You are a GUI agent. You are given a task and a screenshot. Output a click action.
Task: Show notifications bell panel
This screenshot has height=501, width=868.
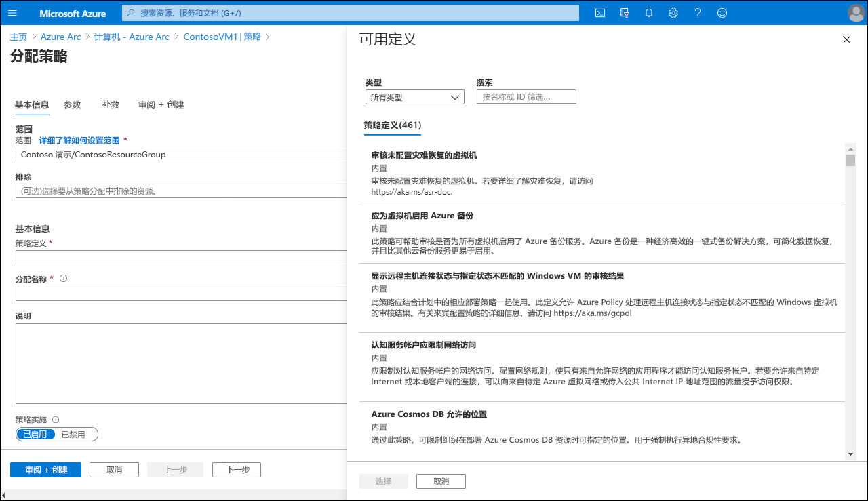[x=649, y=13]
